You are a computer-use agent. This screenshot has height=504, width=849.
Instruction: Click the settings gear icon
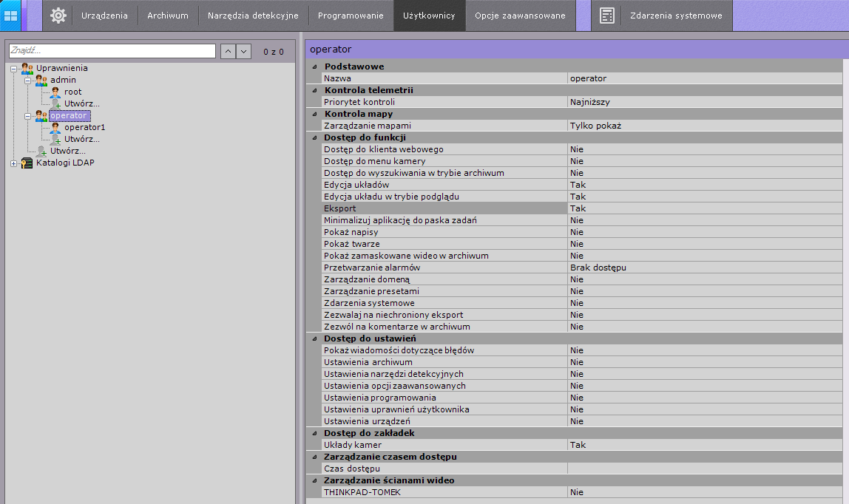pyautogui.click(x=58, y=16)
